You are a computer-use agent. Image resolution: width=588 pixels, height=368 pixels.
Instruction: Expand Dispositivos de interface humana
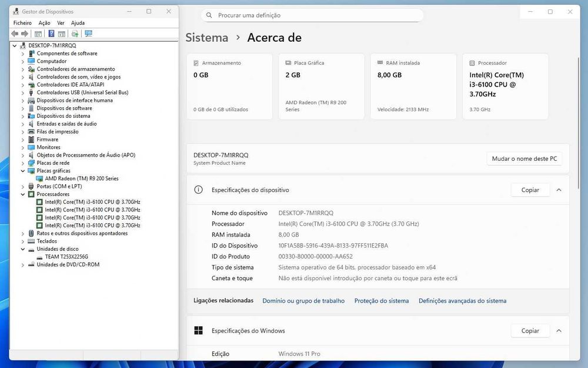23,101
